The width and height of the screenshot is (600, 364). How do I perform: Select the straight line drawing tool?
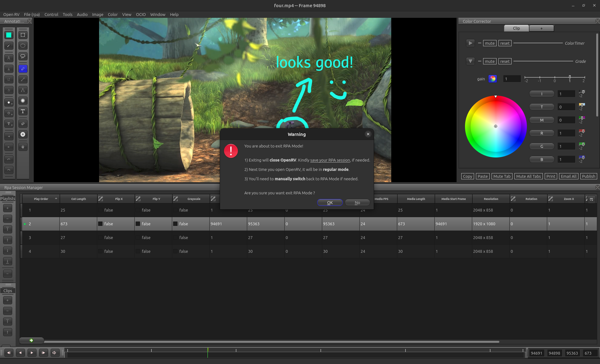pyautogui.click(x=23, y=79)
